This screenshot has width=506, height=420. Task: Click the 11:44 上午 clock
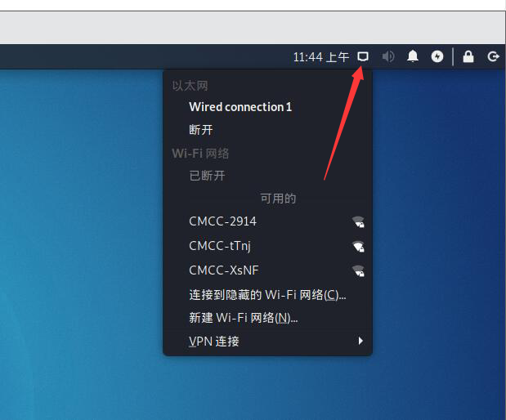[321, 57]
